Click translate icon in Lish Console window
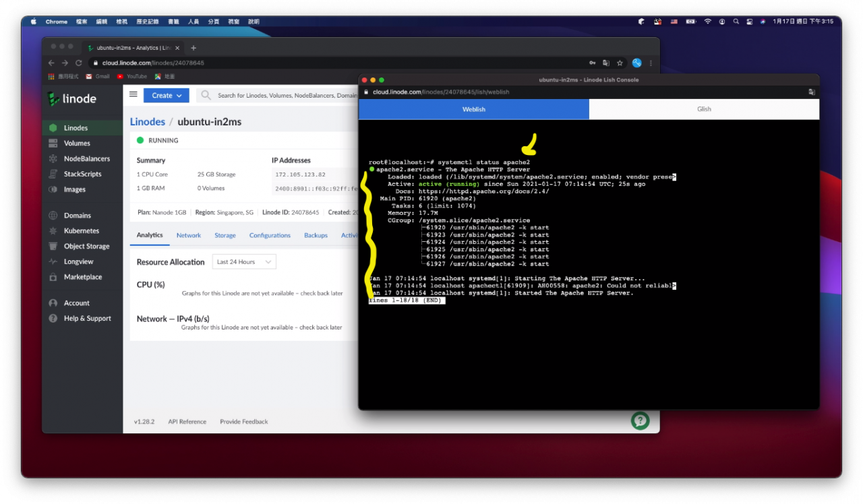Screen dimensions: 863x504 812,92
